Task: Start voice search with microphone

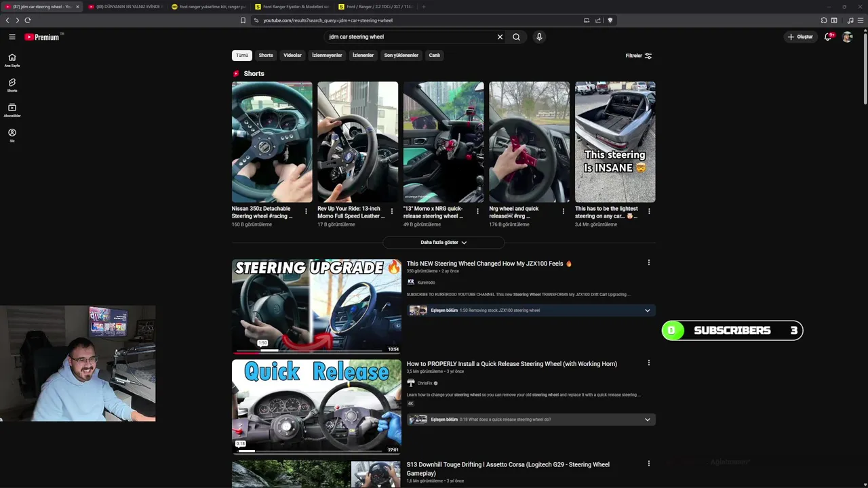Action: tap(539, 37)
